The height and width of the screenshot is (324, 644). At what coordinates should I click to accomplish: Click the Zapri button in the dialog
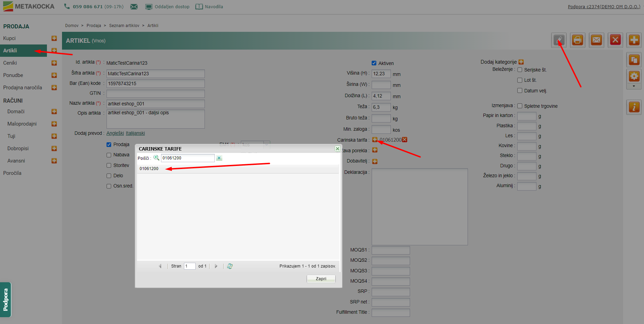click(321, 279)
